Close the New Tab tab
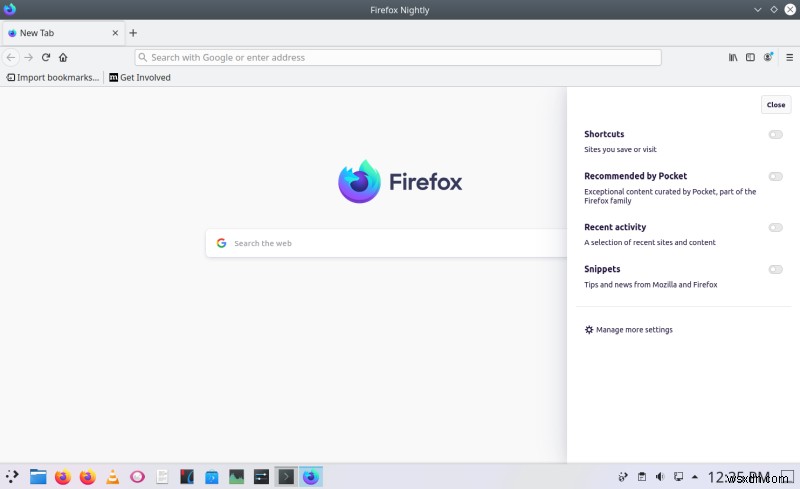 pyautogui.click(x=115, y=33)
